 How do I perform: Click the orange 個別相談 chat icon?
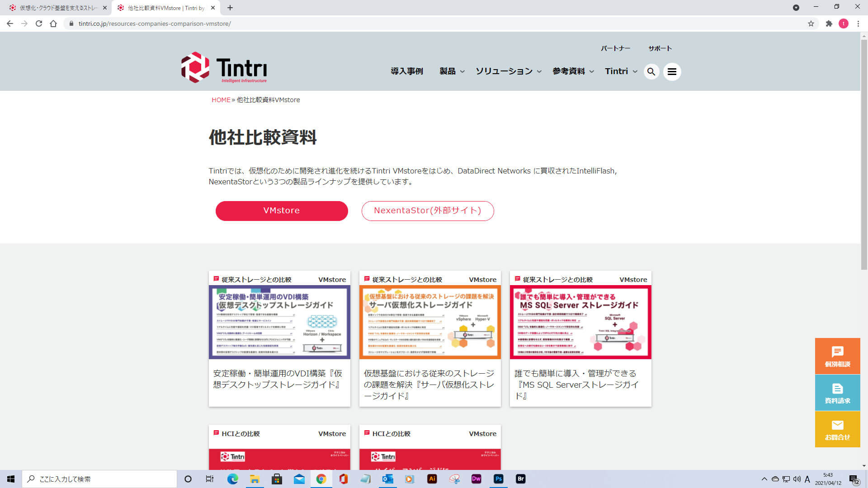point(837,356)
